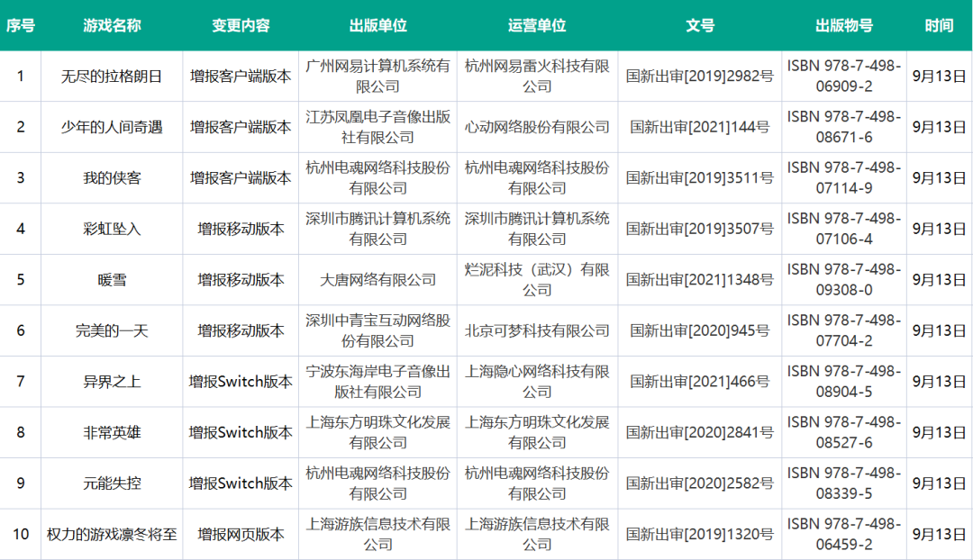Image resolution: width=973 pixels, height=560 pixels.
Task: Select the game name 权力的游戏凛冬将至
Action: pyautogui.click(x=110, y=534)
